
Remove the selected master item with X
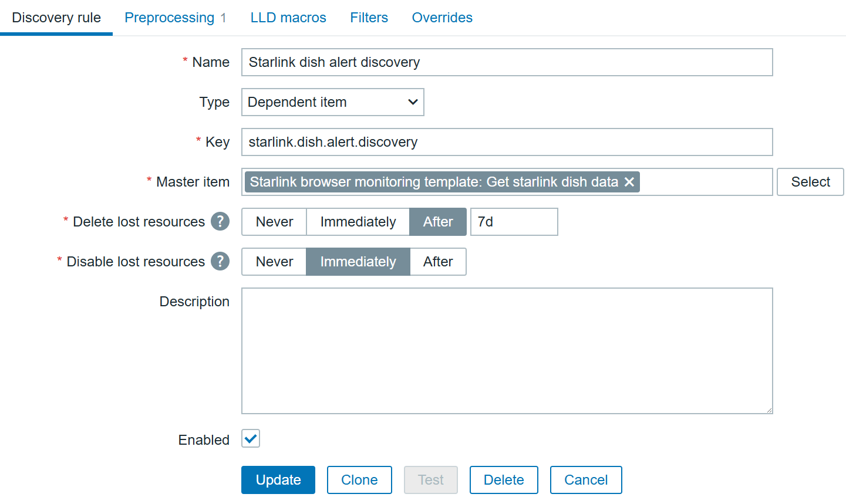click(x=629, y=182)
